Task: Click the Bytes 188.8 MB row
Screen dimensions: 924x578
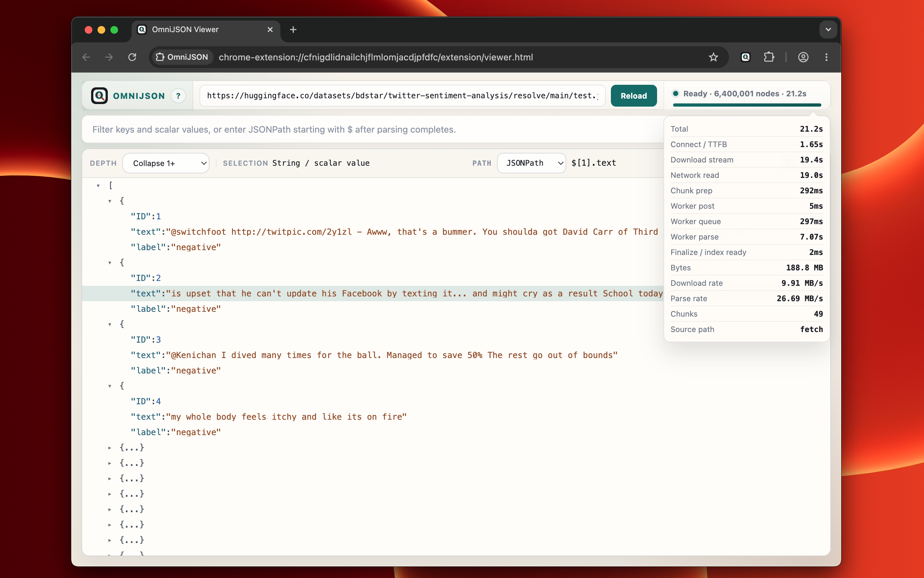Action: point(747,268)
